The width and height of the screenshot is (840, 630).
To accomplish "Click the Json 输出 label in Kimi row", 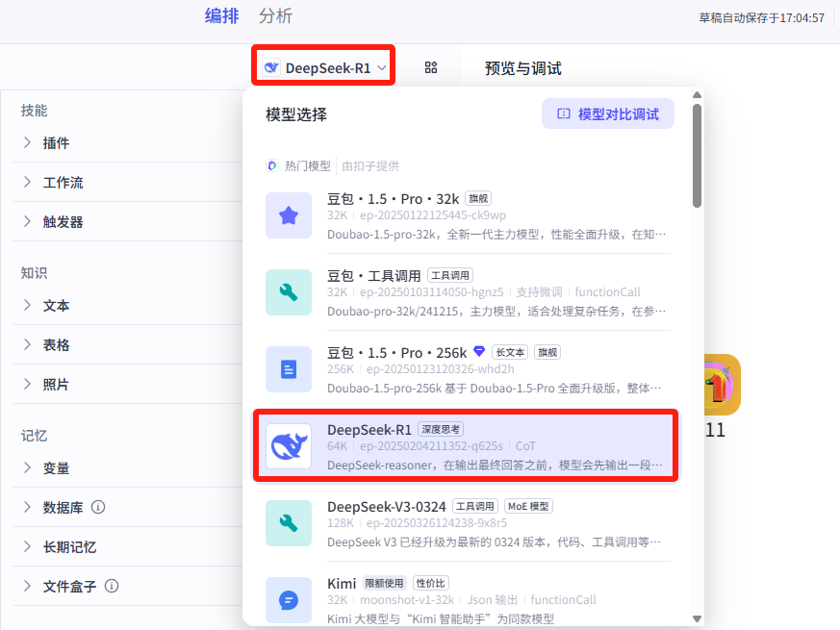I will pos(493,599).
